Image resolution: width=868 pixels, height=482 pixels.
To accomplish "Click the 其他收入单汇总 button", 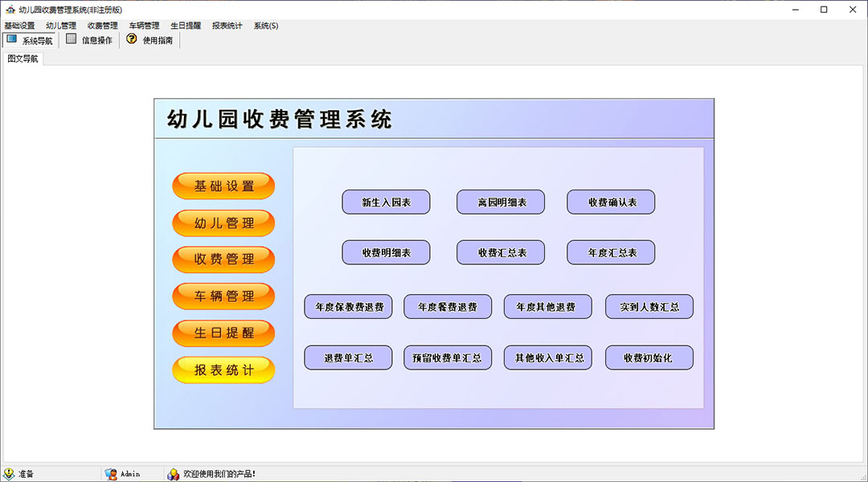I will 547,357.
